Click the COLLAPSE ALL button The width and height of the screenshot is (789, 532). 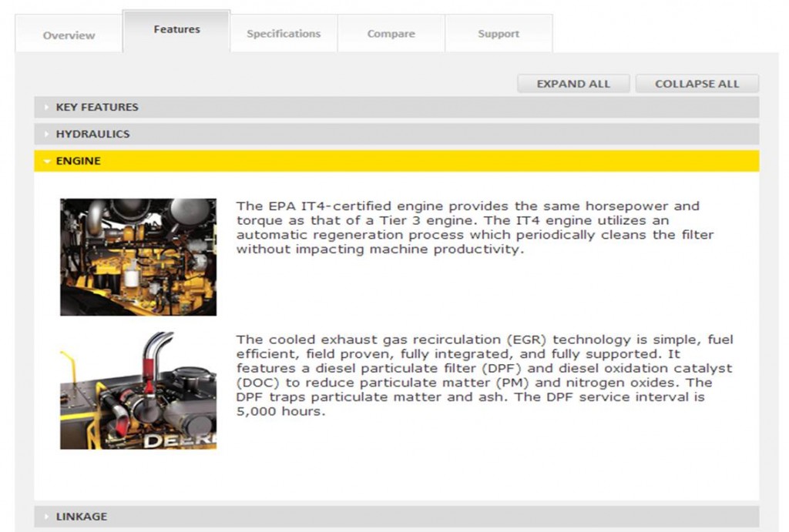pyautogui.click(x=697, y=83)
